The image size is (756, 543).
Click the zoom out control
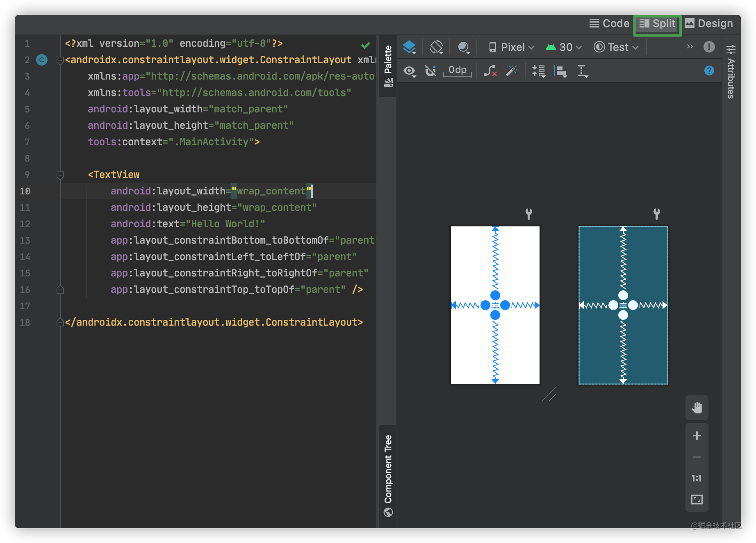697,456
